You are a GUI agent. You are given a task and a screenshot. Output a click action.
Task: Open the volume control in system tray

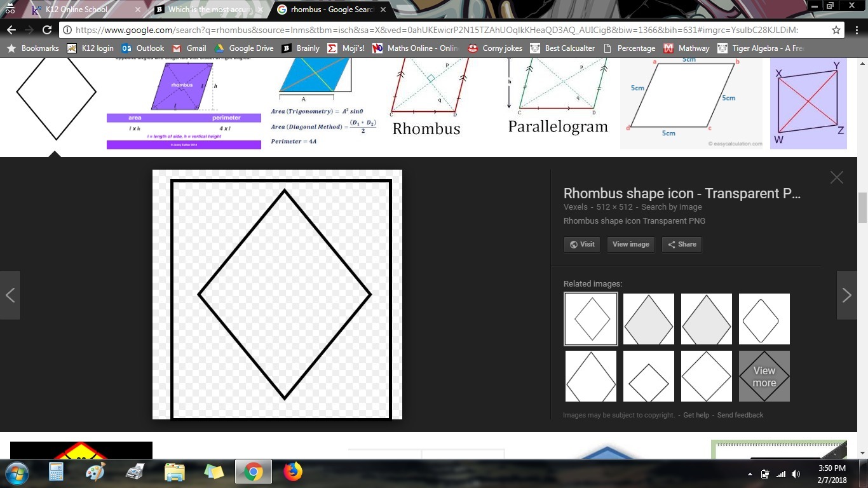(x=797, y=474)
